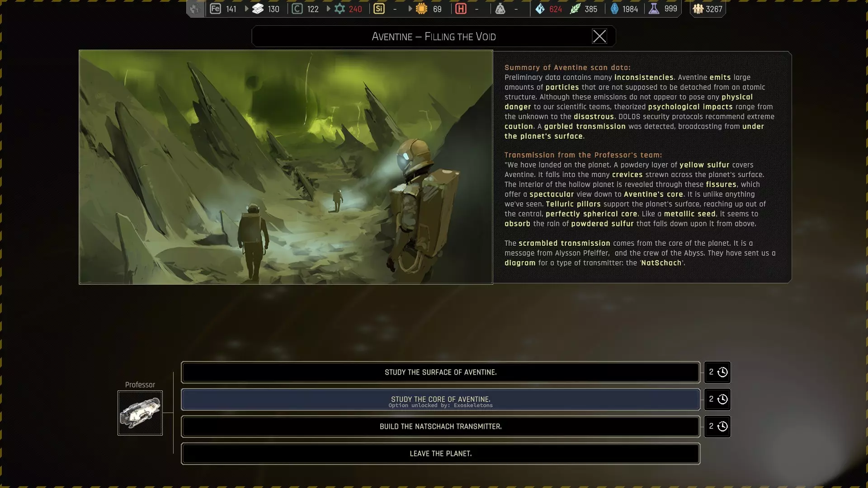Click the Carbon (C) resource icon
Viewport: 868px width, 488px height.
pyautogui.click(x=297, y=9)
